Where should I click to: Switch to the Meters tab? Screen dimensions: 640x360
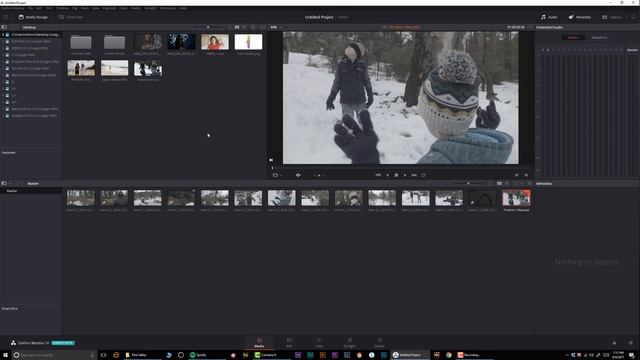pyautogui.click(x=573, y=38)
